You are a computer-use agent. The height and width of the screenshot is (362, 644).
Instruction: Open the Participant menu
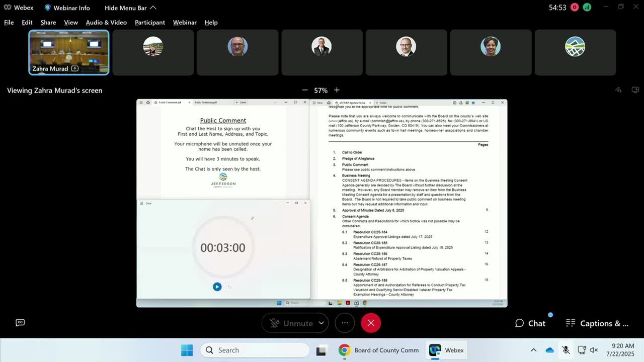tap(150, 22)
